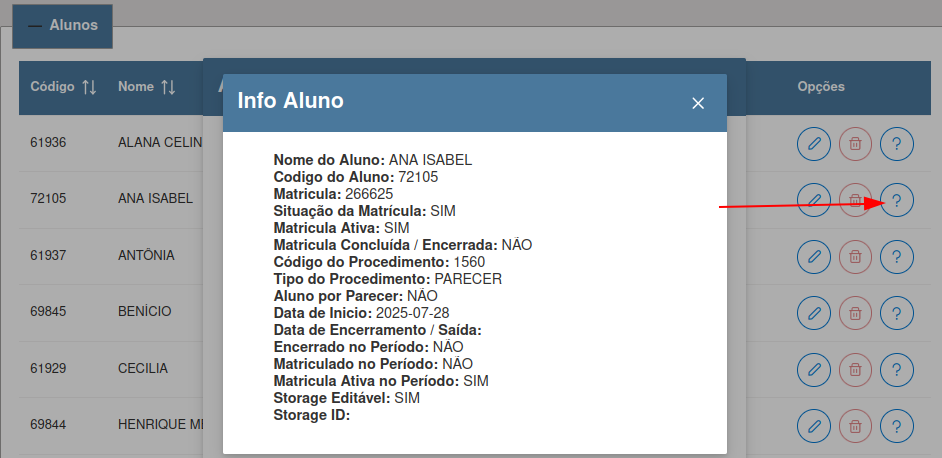The image size is (942, 458).
Task: Open info for student 61936
Action: pyautogui.click(x=897, y=144)
